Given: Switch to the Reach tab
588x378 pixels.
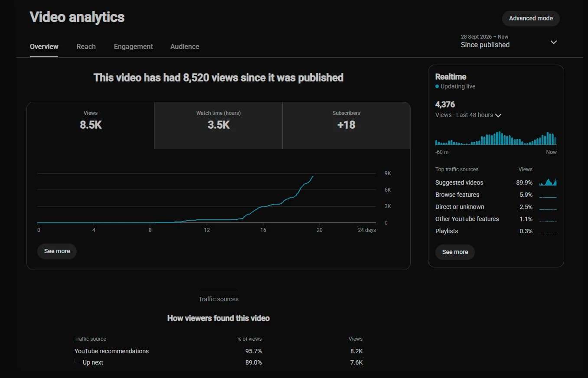Looking at the screenshot, I should pyautogui.click(x=86, y=46).
